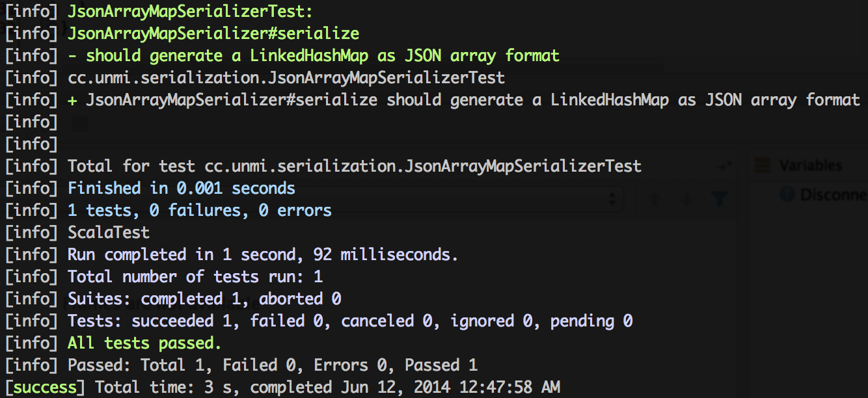The image size is (868, 398).
Task: Click the 'Finished in 0.001 seconds' line
Action: pyautogui.click(x=182, y=189)
